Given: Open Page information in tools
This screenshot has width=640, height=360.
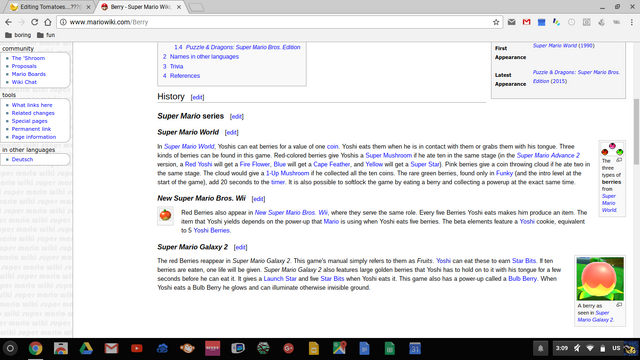Looking at the screenshot, I should (33, 137).
